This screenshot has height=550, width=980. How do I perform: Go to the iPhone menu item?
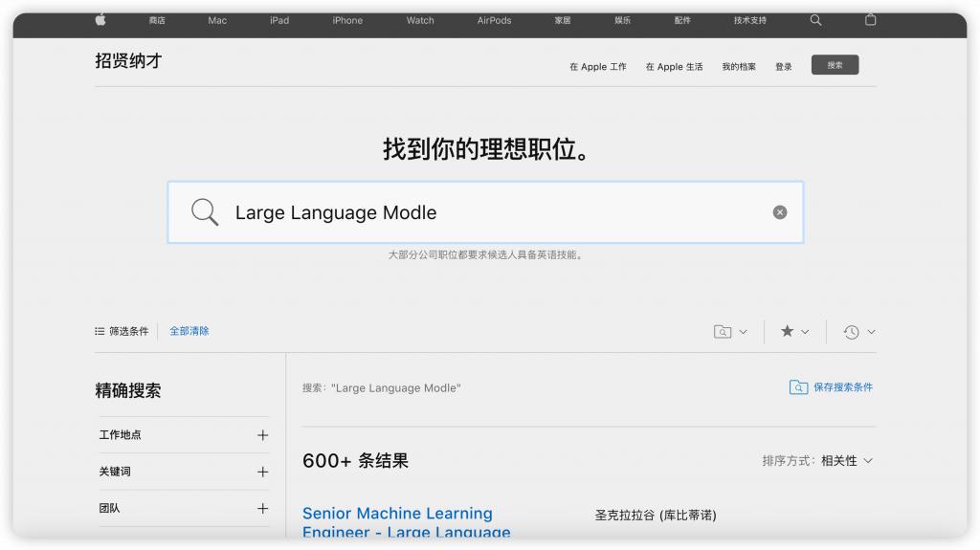[x=347, y=20]
